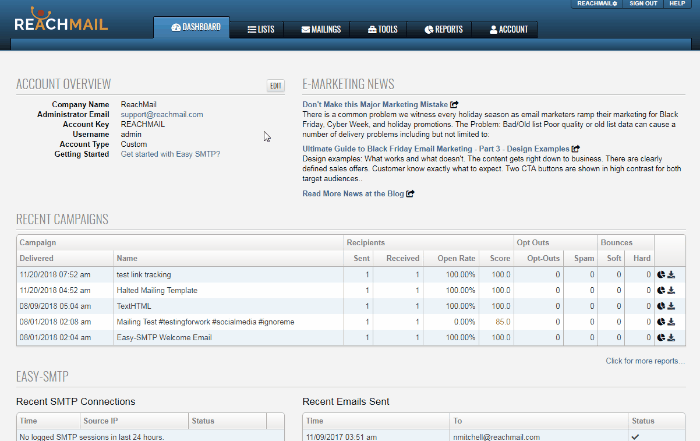This screenshot has height=441, width=700.
Task: Open report chart for TextHTML campaign
Action: coord(661,305)
